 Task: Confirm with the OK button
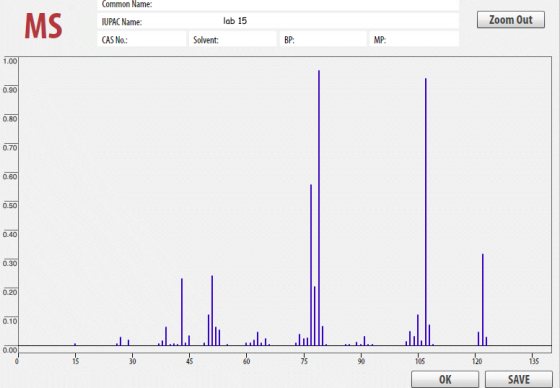click(445, 379)
